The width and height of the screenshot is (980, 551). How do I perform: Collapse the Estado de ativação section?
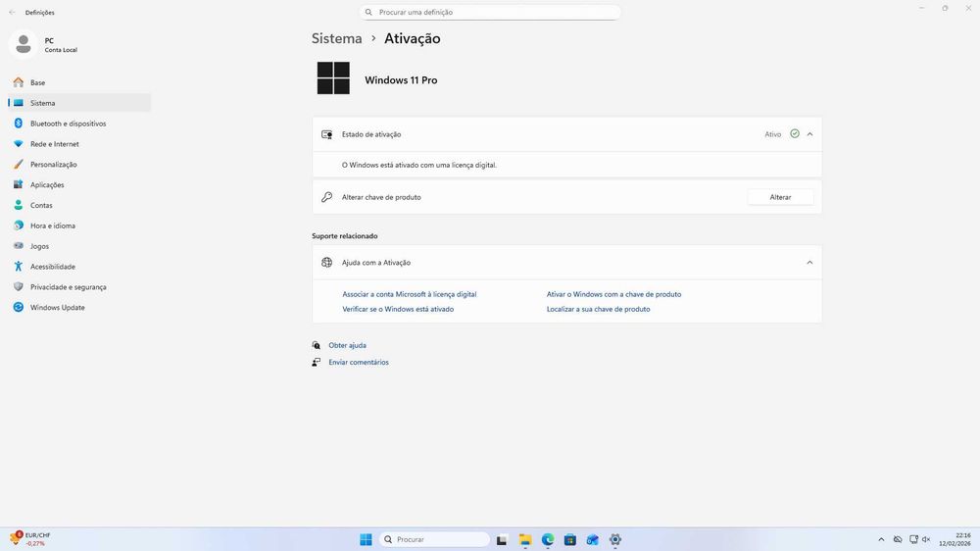click(x=810, y=134)
